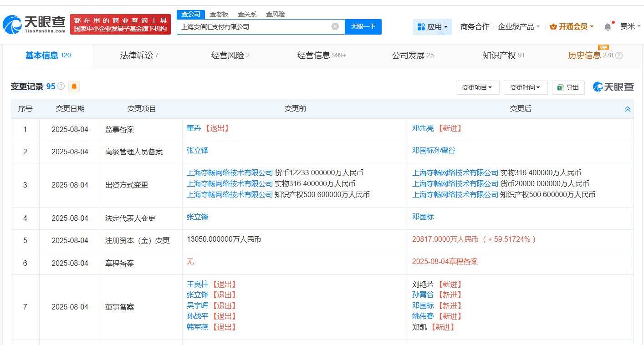Open the 费米 user menu
Screen dimensions: 644x345
click(x=630, y=26)
